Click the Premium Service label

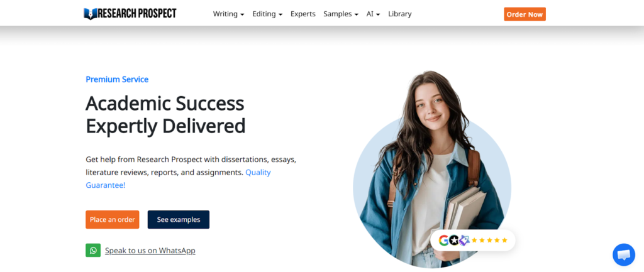117,80
